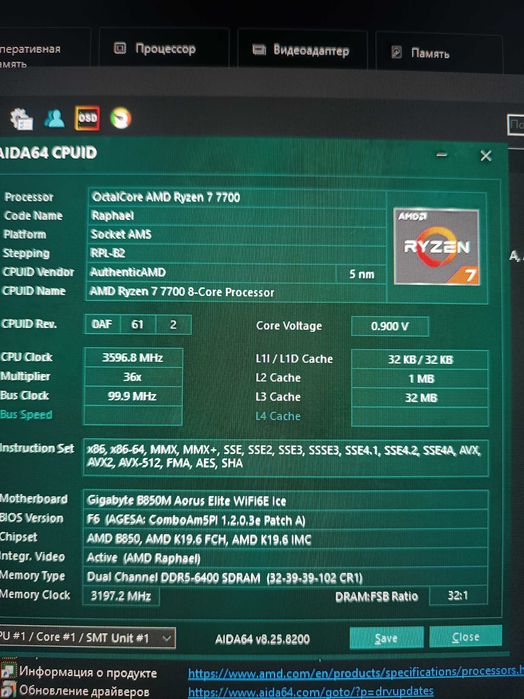
Task: Click the Code Name value Raphael
Action: (x=236, y=216)
